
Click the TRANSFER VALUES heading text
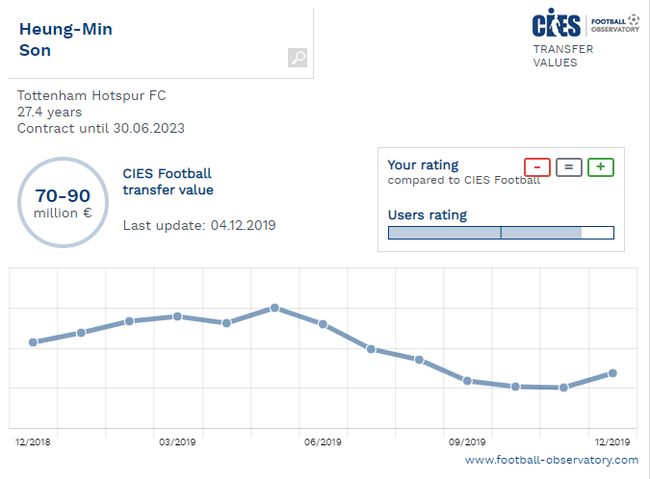pyautogui.click(x=563, y=56)
